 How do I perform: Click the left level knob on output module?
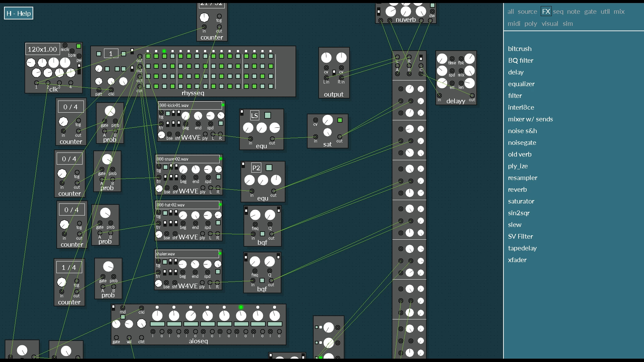tap(326, 58)
